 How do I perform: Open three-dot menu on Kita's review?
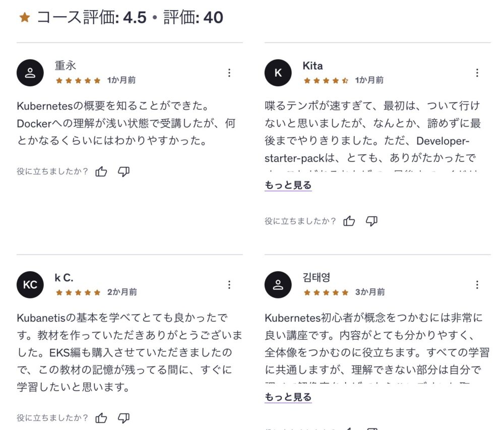(x=477, y=73)
